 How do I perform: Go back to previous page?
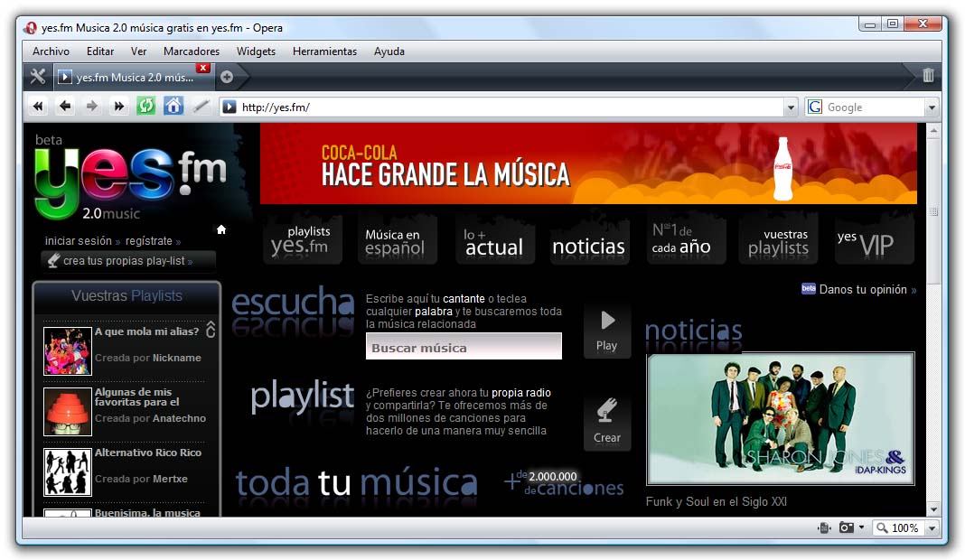pyautogui.click(x=65, y=107)
